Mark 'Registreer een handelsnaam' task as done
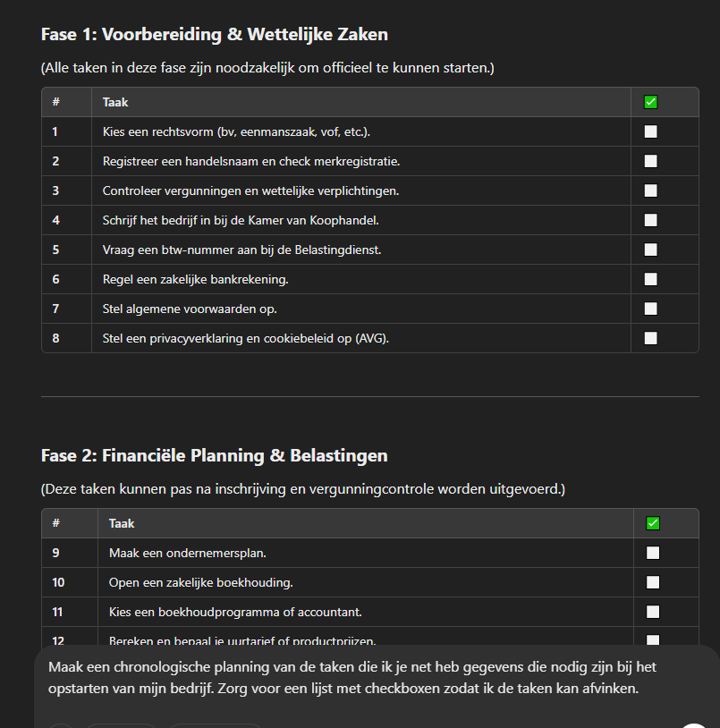This screenshot has width=720, height=728. (650, 161)
